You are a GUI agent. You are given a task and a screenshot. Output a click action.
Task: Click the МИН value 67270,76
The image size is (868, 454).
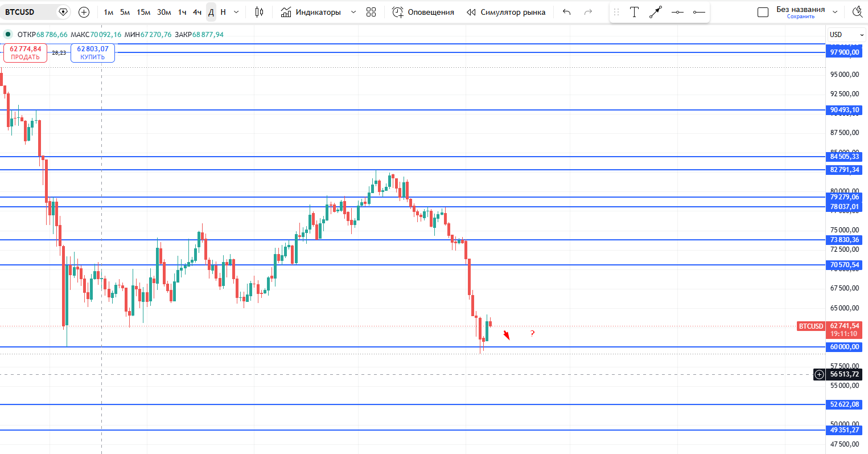pyautogui.click(x=156, y=35)
